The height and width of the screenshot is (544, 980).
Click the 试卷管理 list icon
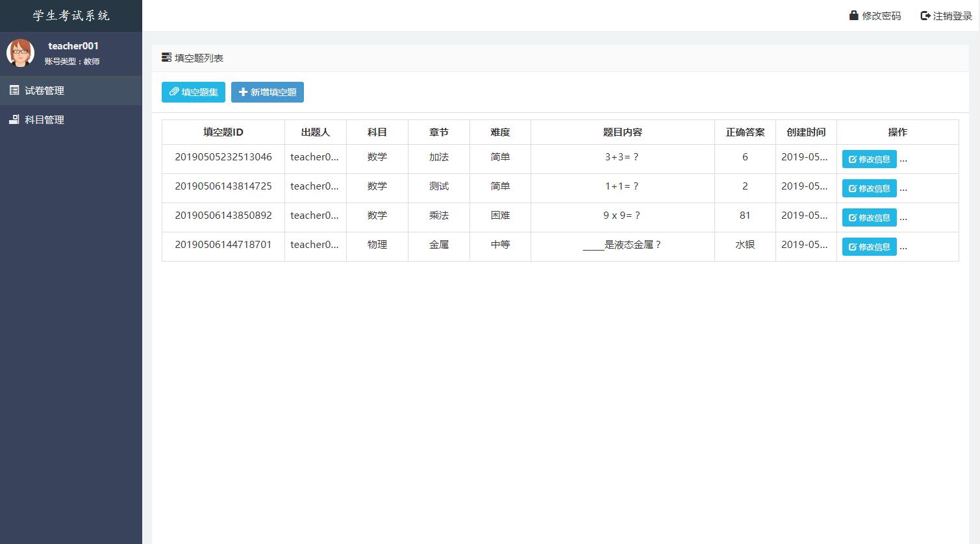click(x=14, y=90)
